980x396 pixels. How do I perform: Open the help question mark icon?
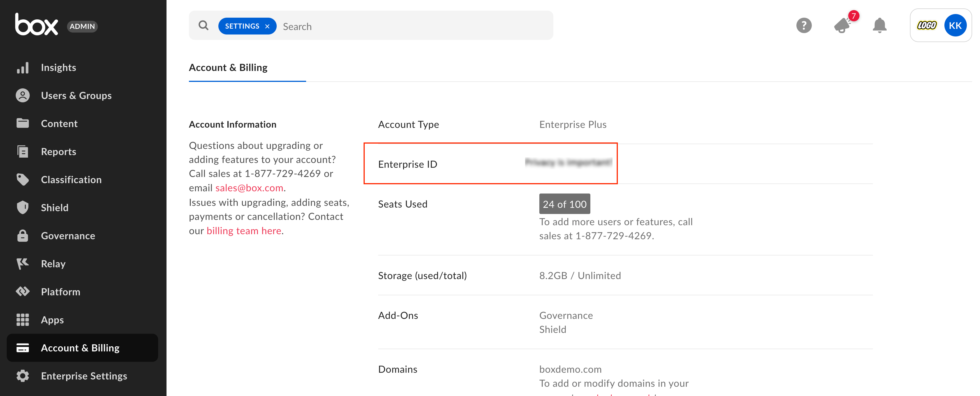804,26
